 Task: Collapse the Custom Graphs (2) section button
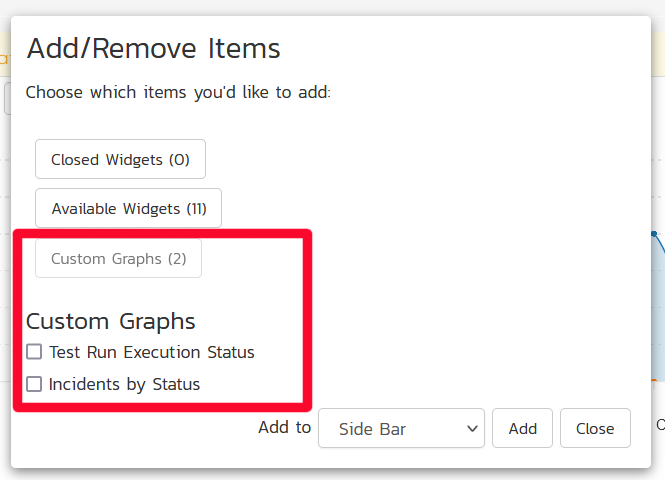tap(118, 258)
